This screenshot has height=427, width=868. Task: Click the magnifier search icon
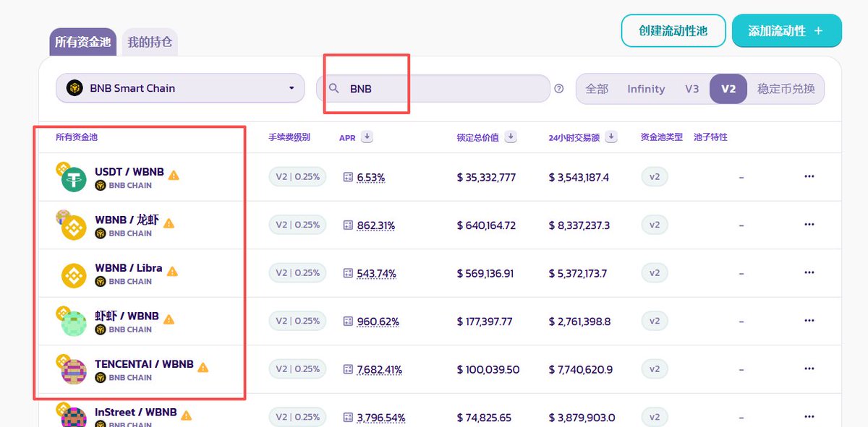[x=334, y=88]
